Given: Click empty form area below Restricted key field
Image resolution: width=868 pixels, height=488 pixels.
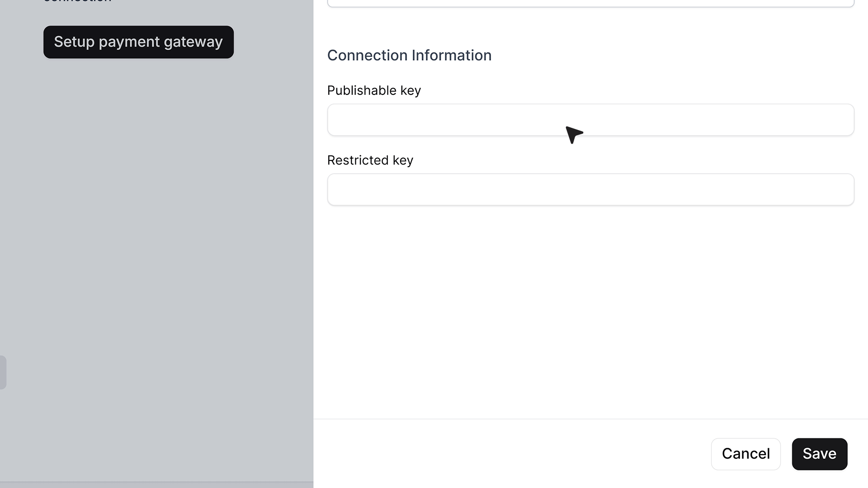Looking at the screenshot, I should (x=590, y=312).
